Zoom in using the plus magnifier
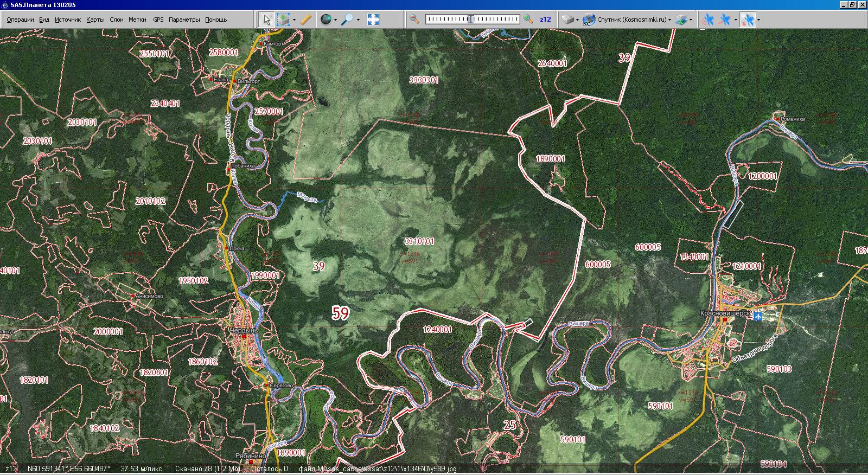868x475 pixels. tap(528, 20)
